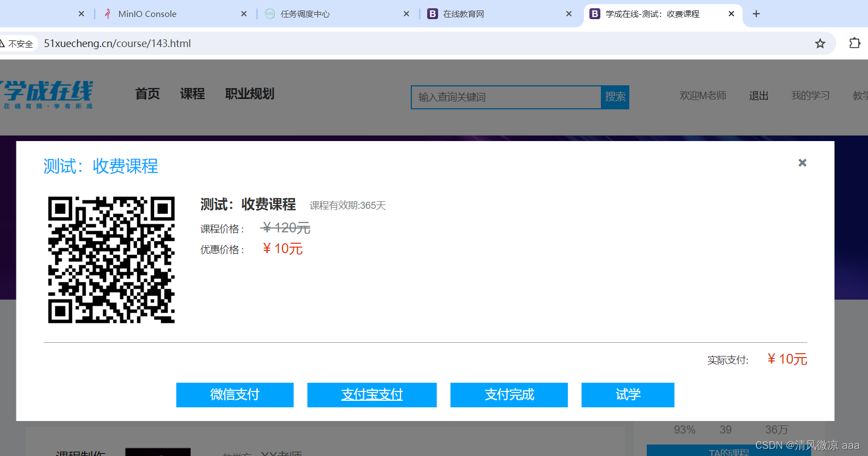Click the discounted price beside 优惠价格
The image size is (868, 456).
[282, 249]
